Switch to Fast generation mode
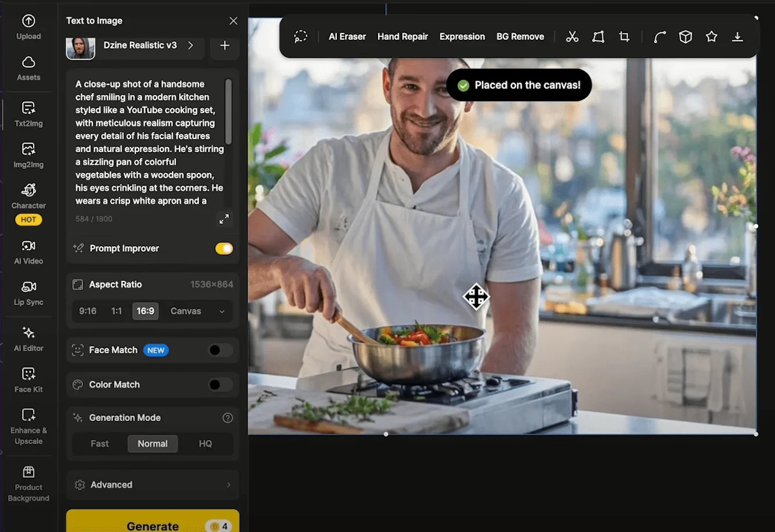This screenshot has height=532, width=775. [x=99, y=444]
